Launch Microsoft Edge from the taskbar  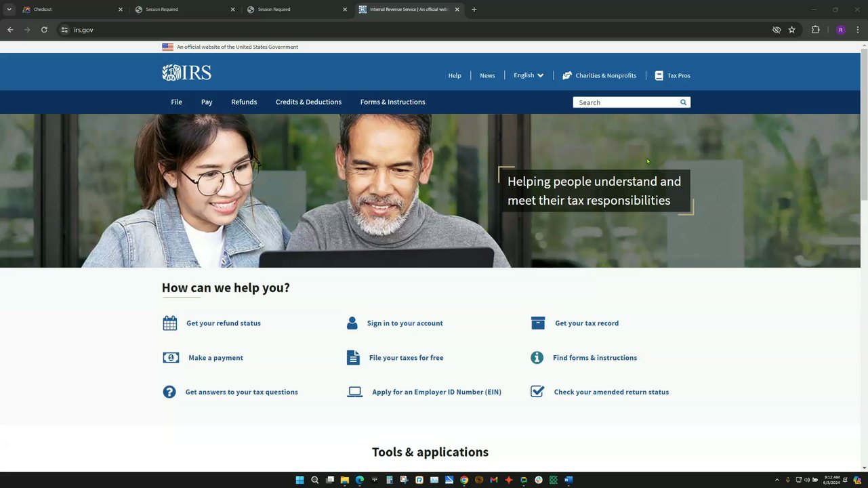[359, 480]
